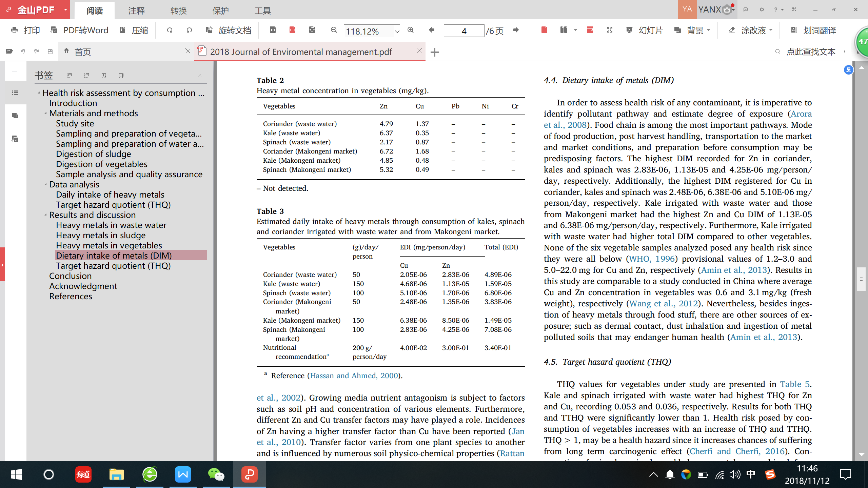Screen dimensions: 868x488
Task: Enter fullscreen with the expand arrows icon
Action: click(609, 30)
